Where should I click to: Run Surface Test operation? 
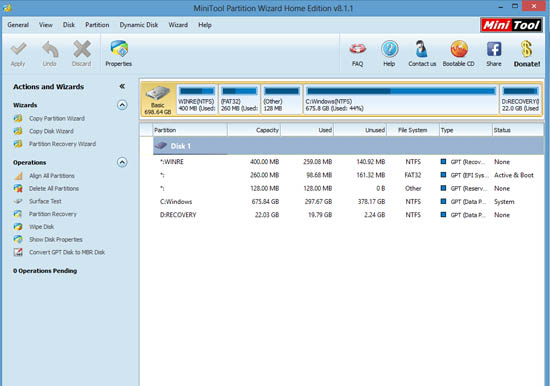tap(45, 201)
